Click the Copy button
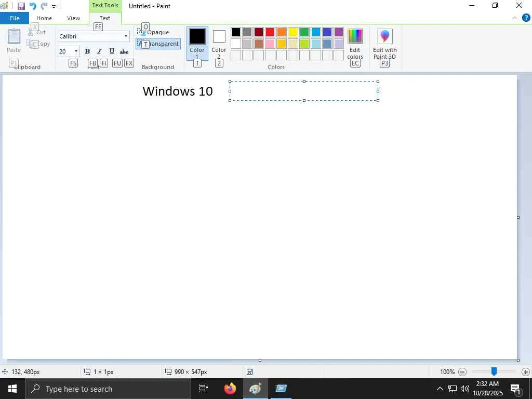 (38, 44)
